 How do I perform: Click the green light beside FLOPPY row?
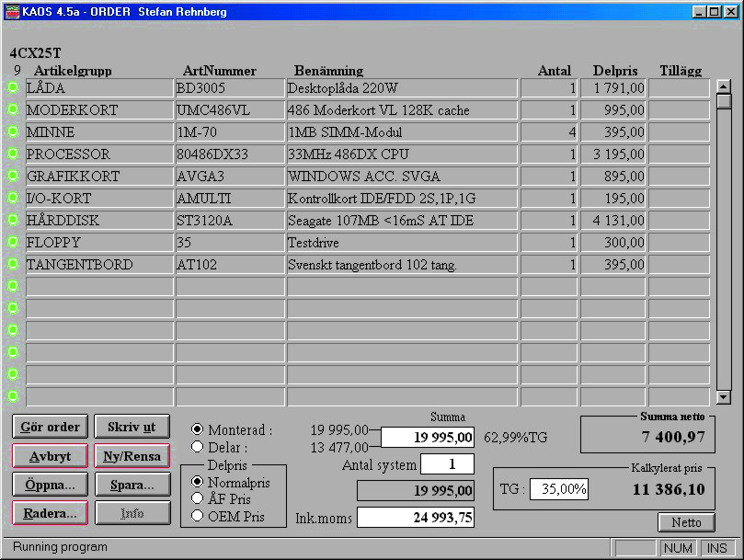[13, 242]
